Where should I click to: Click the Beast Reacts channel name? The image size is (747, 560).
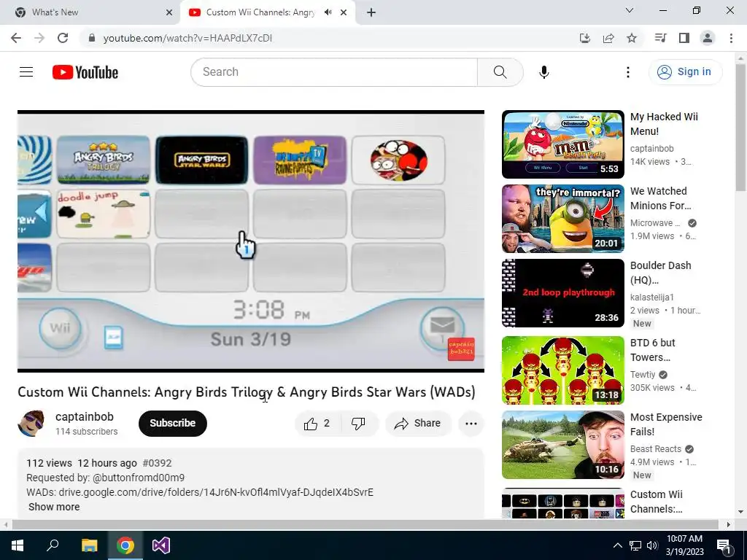click(656, 449)
